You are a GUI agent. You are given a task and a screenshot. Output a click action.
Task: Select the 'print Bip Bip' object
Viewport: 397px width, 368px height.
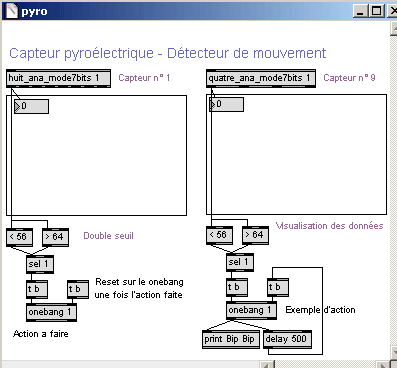click(x=231, y=340)
